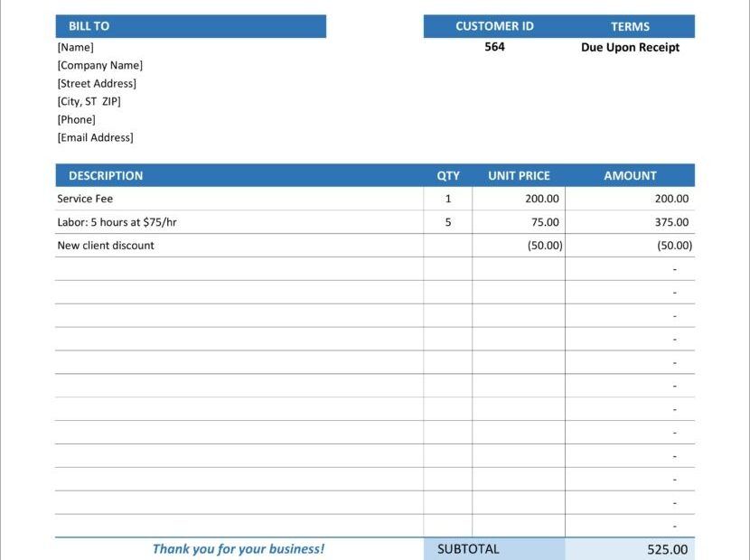Viewport: 750px width, 560px height.
Task: Select the [Name] placeholder field
Action: [76, 46]
